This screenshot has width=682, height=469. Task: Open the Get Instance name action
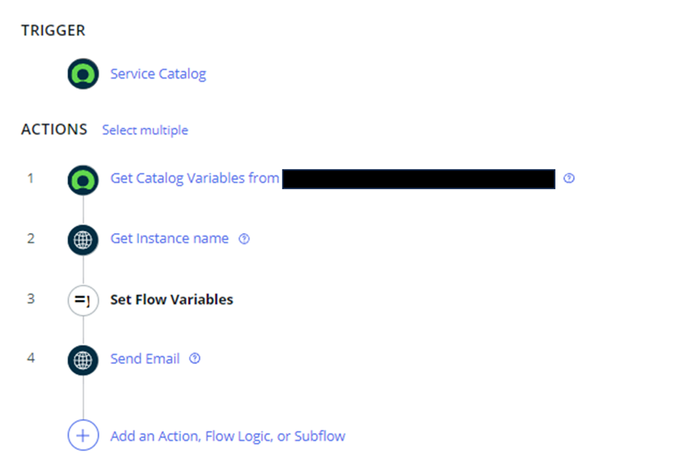[169, 238]
